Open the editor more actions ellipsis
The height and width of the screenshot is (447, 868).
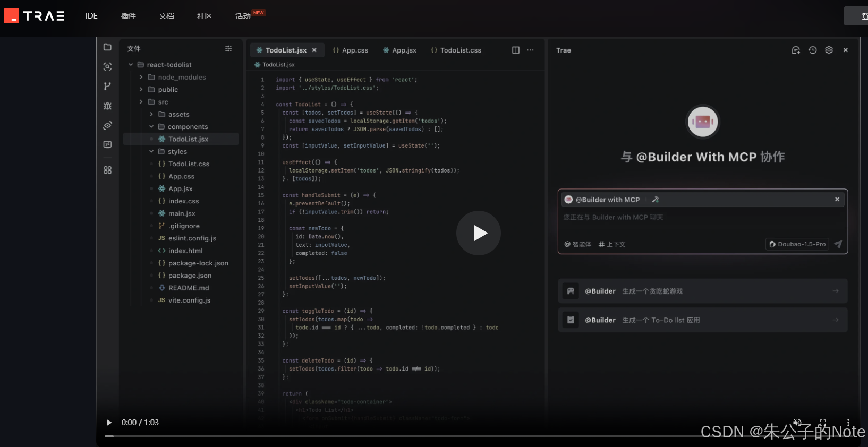pyautogui.click(x=530, y=50)
